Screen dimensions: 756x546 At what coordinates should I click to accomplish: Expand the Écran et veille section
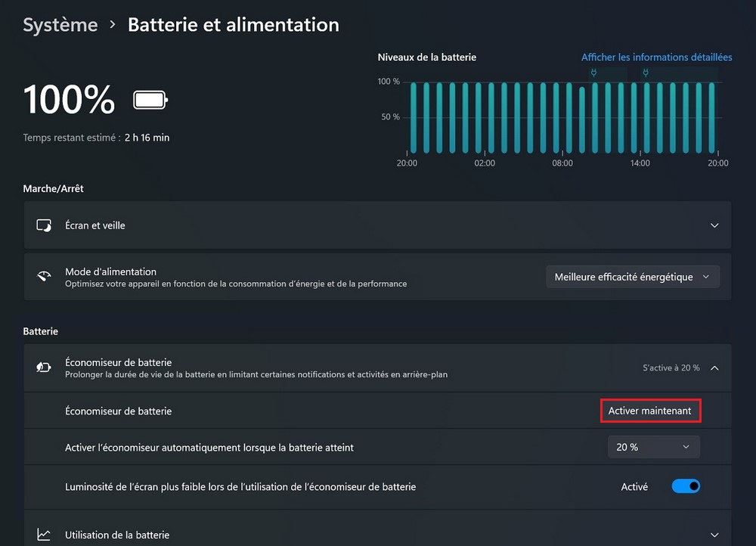tap(714, 225)
